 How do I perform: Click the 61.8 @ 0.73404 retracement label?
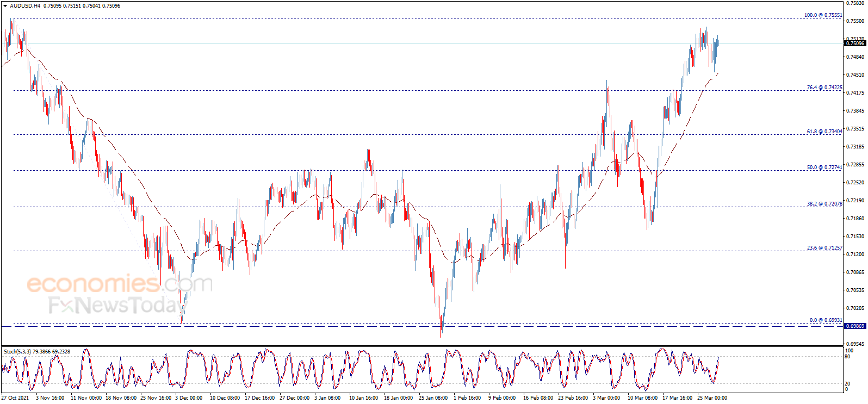(x=824, y=132)
